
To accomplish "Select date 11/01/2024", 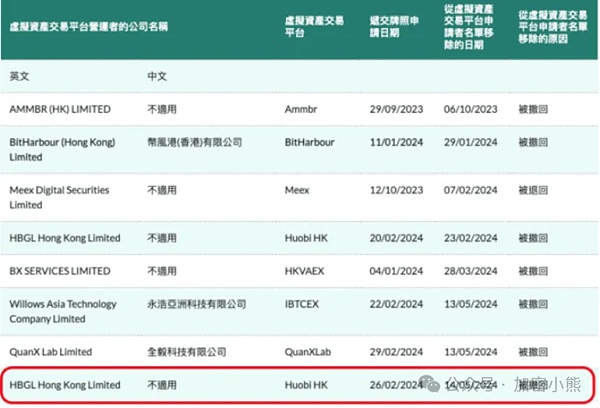I will [396, 142].
